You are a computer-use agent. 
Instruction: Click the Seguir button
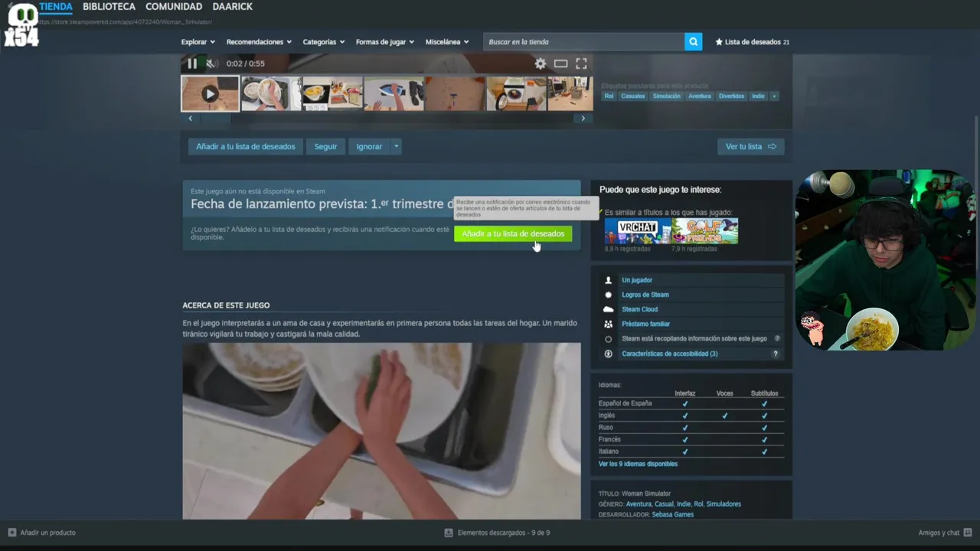[325, 146]
